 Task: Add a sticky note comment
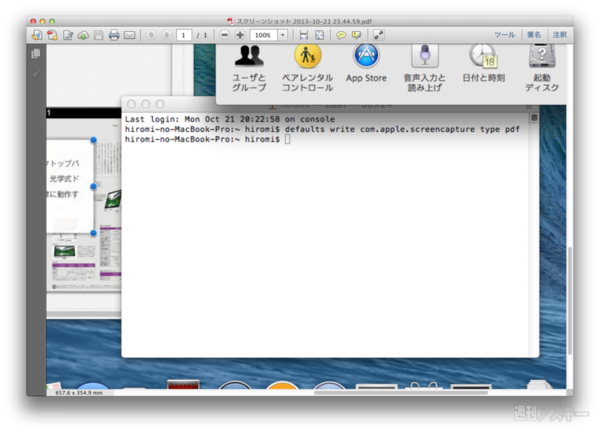point(341,35)
